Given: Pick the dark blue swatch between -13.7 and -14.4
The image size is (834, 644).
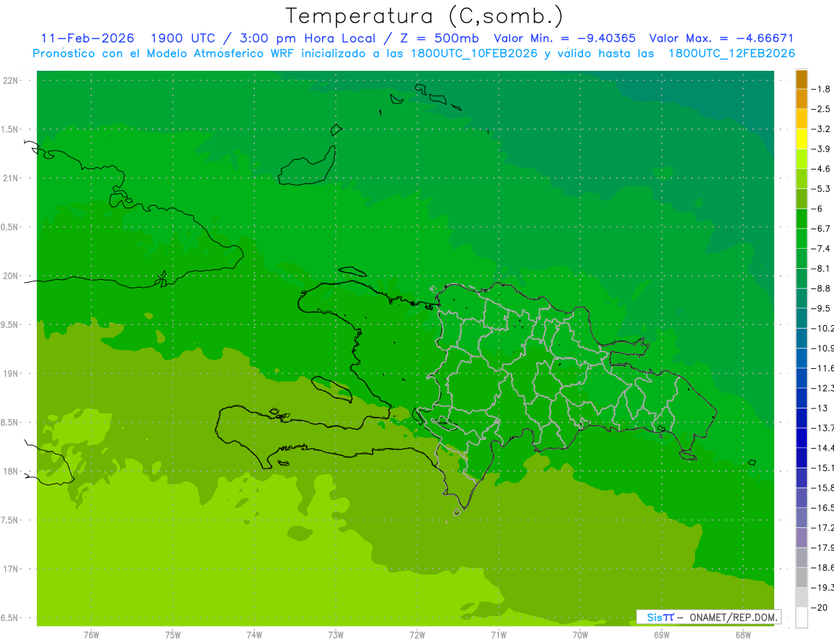Looking at the screenshot, I should [801, 438].
